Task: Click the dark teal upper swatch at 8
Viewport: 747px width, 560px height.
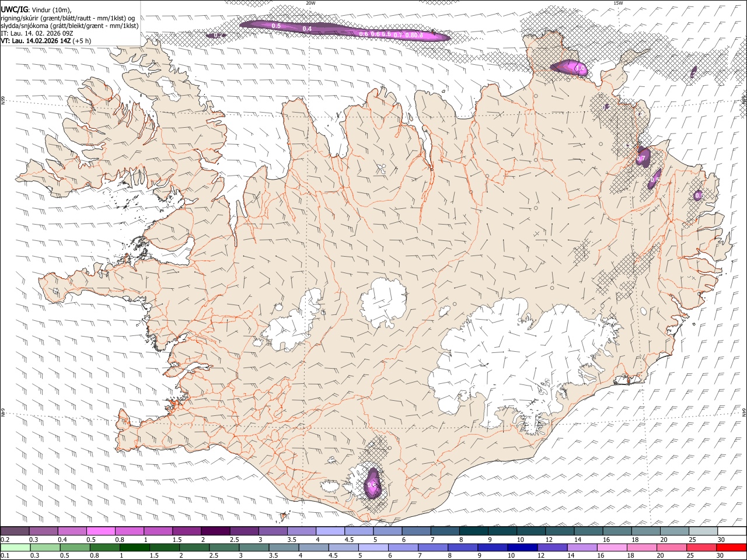Action: (x=473, y=531)
